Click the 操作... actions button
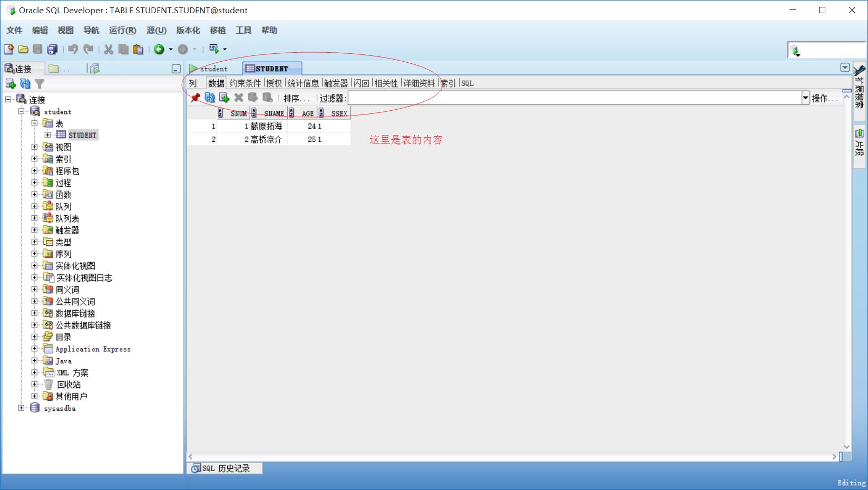 click(824, 98)
